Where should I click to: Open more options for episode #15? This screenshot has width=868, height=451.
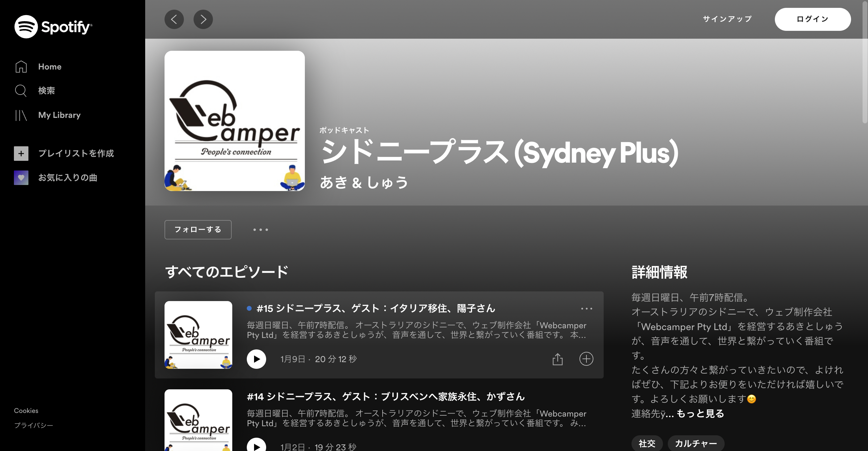(587, 309)
